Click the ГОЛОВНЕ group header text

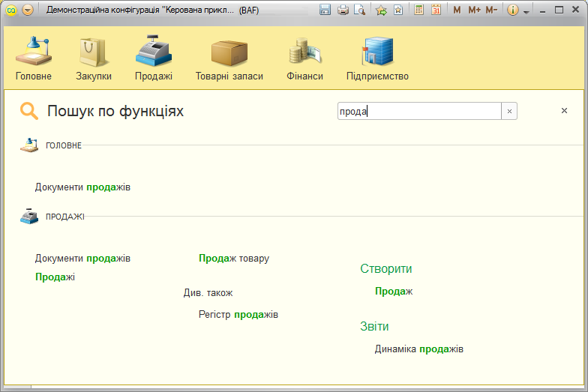click(x=64, y=145)
